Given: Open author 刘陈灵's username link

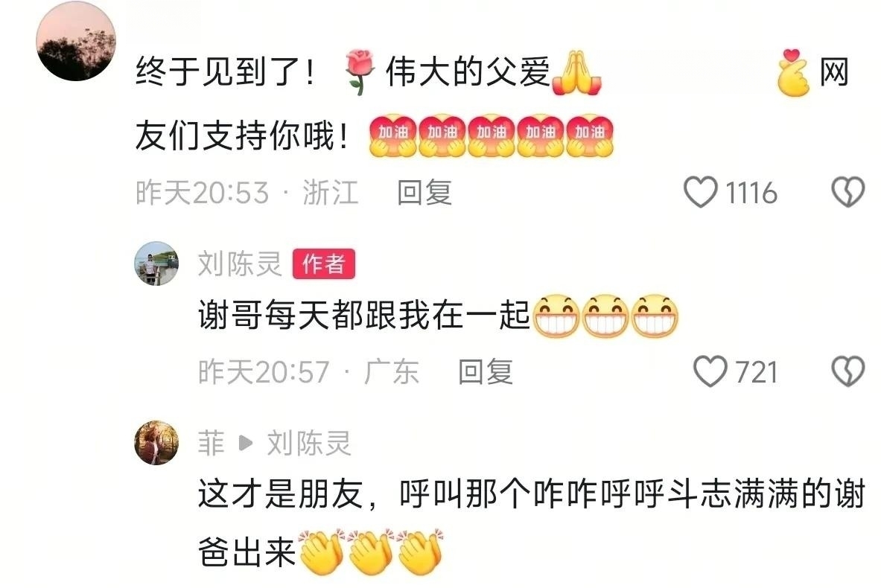Looking at the screenshot, I should click(239, 264).
